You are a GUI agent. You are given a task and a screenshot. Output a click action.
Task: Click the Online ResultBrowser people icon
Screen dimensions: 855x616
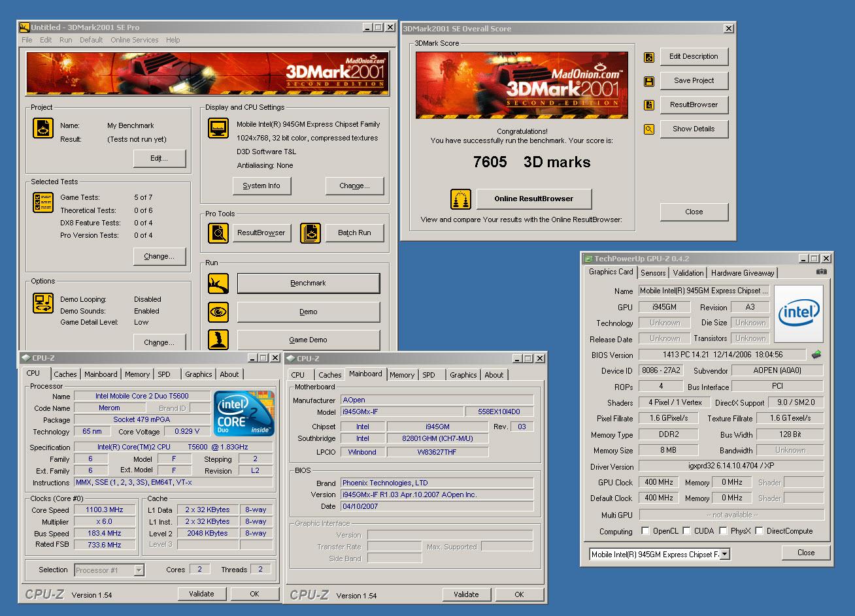461,199
